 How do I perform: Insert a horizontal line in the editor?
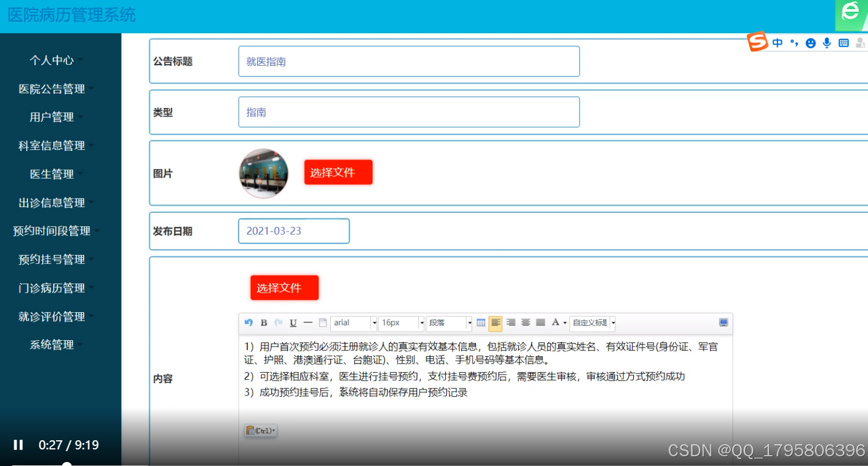308,322
